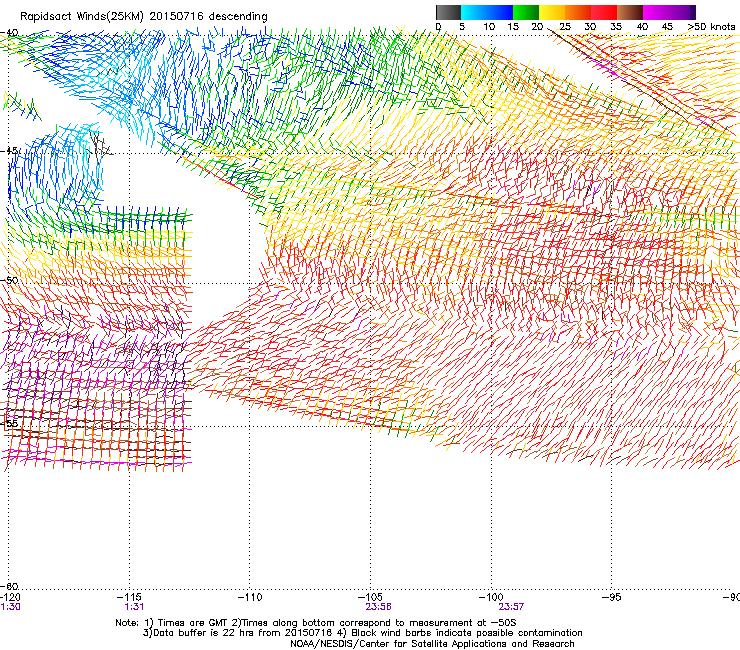Click the '-95' longitude axis label

click(x=612, y=597)
